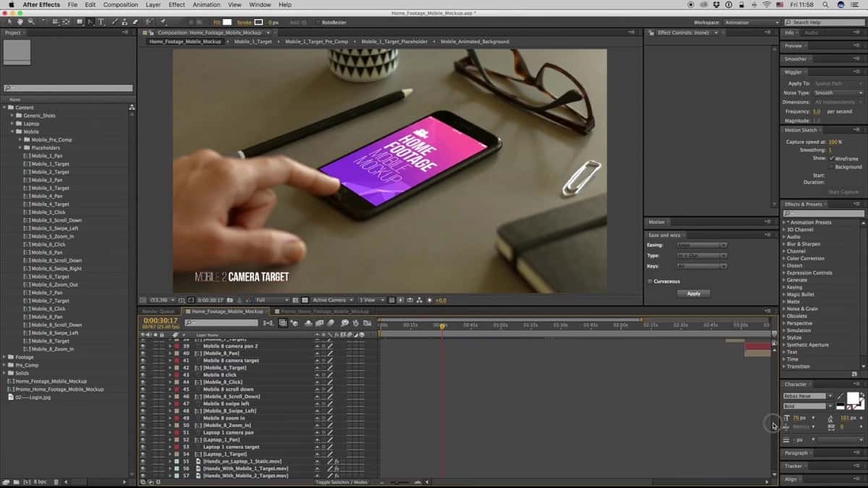Open the Composition menu
The width and height of the screenshot is (868, 488).
pos(121,4)
